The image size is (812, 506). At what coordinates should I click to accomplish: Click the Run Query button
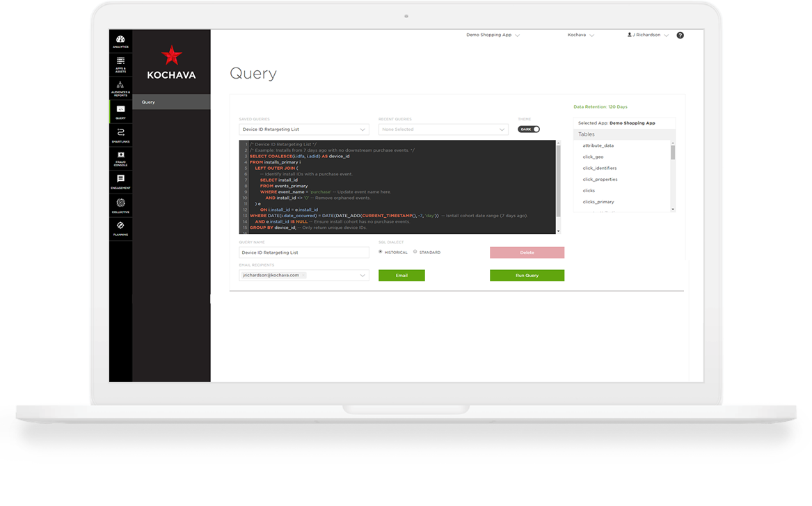click(527, 276)
